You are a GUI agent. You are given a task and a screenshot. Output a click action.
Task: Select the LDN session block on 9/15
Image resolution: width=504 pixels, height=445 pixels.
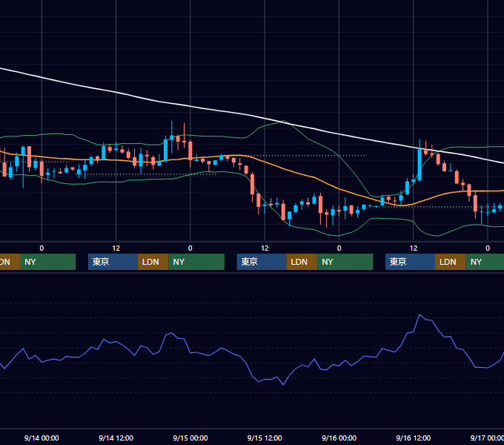point(302,262)
